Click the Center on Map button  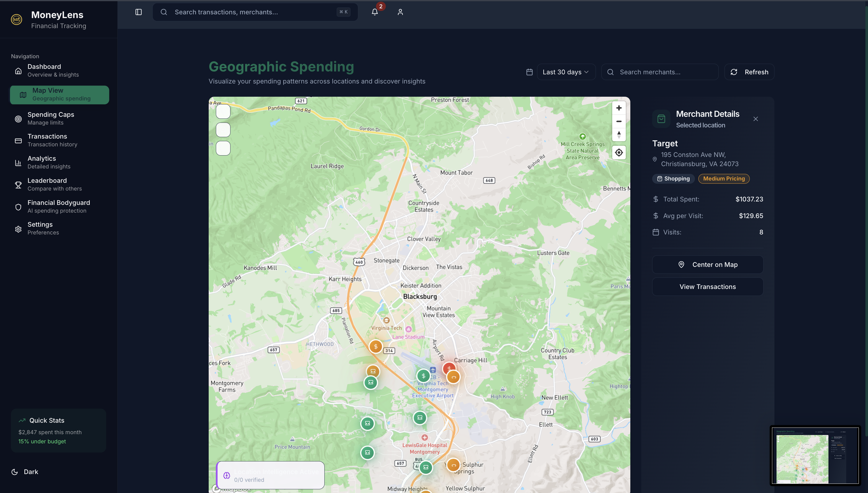click(707, 265)
